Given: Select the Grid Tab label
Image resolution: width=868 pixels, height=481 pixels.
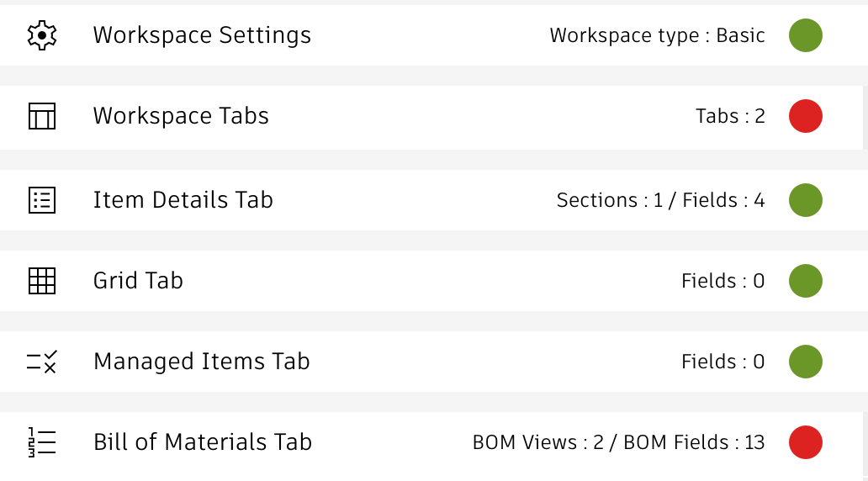Looking at the screenshot, I should (x=138, y=281).
